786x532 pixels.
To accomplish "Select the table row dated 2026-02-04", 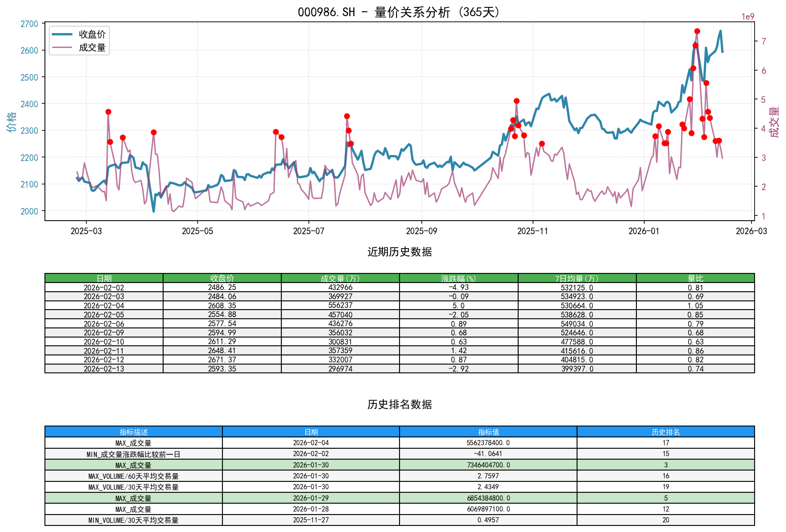I will (x=393, y=306).
